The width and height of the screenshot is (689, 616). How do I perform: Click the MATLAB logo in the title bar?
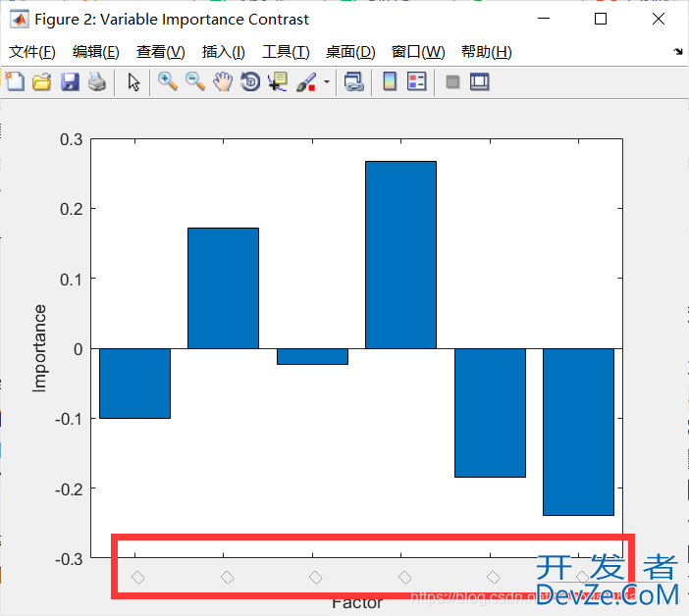[20, 20]
